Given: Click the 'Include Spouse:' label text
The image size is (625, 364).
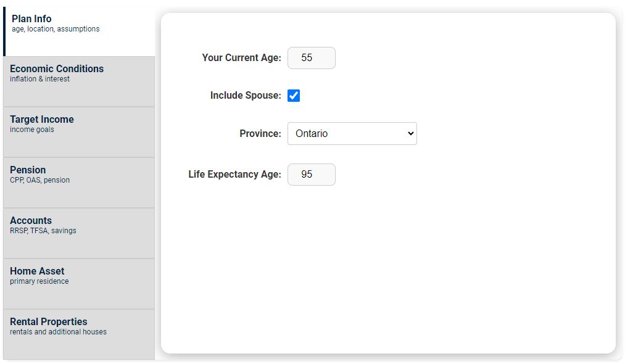Looking at the screenshot, I should (246, 96).
